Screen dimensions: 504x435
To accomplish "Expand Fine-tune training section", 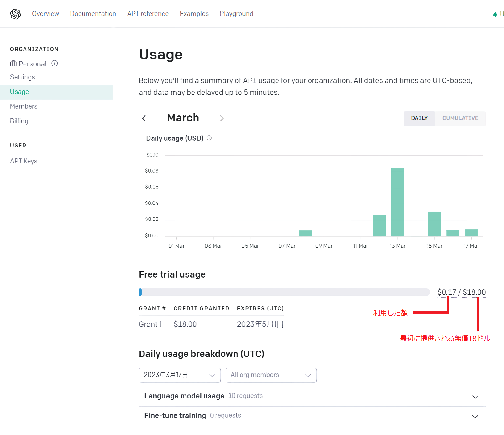I will coord(475,416).
